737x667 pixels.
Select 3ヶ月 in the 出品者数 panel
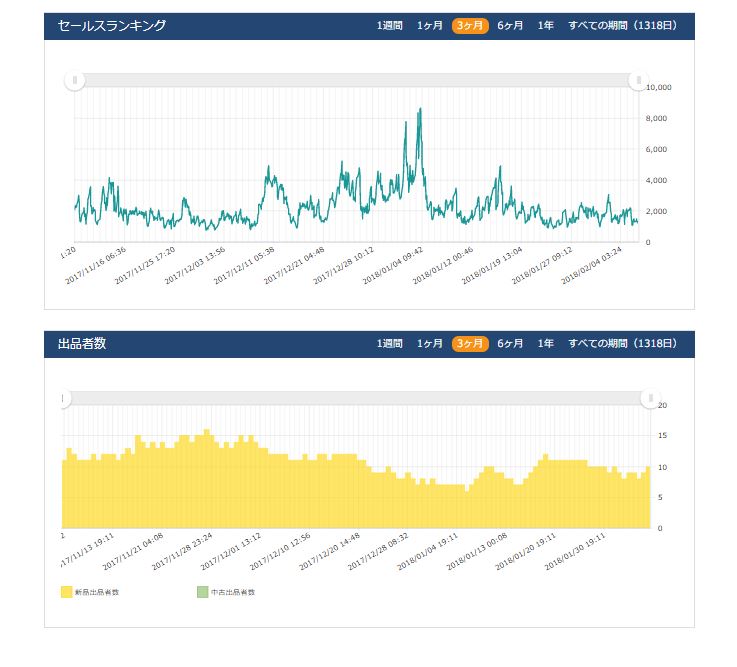(470, 344)
